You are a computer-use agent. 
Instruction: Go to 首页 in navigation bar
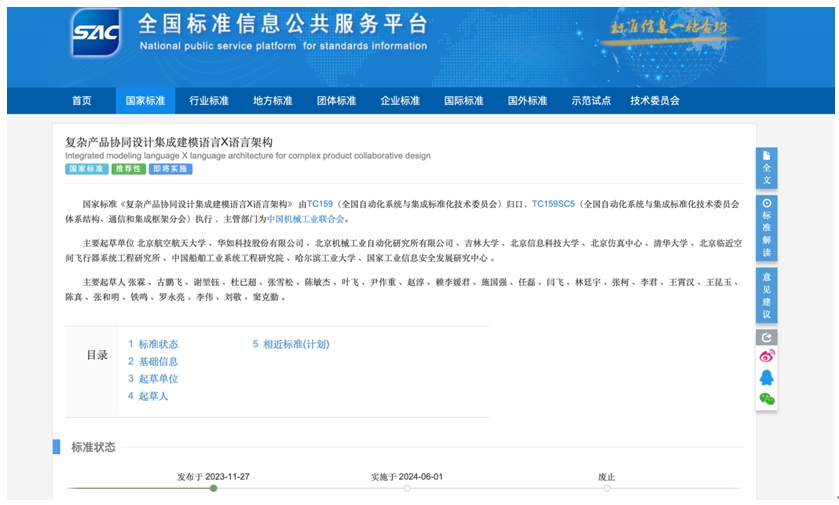click(81, 101)
